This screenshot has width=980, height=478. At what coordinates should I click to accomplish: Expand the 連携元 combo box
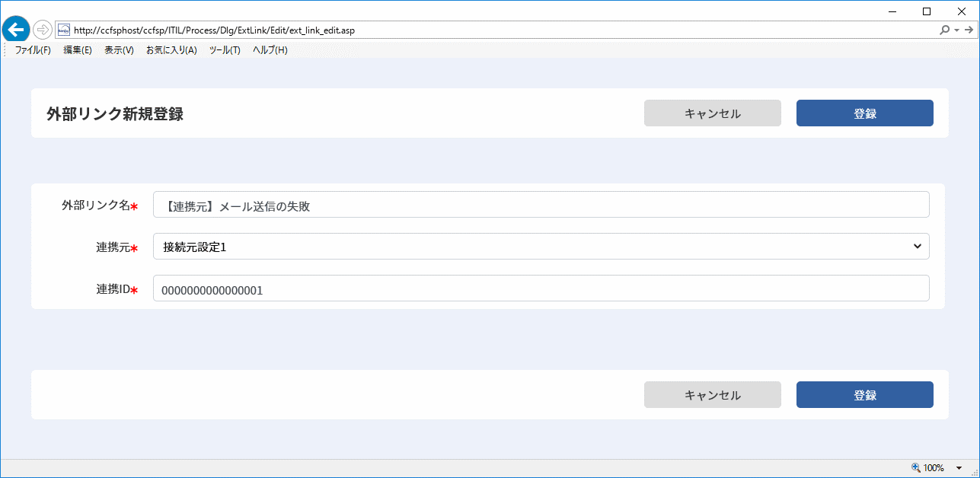click(541, 247)
